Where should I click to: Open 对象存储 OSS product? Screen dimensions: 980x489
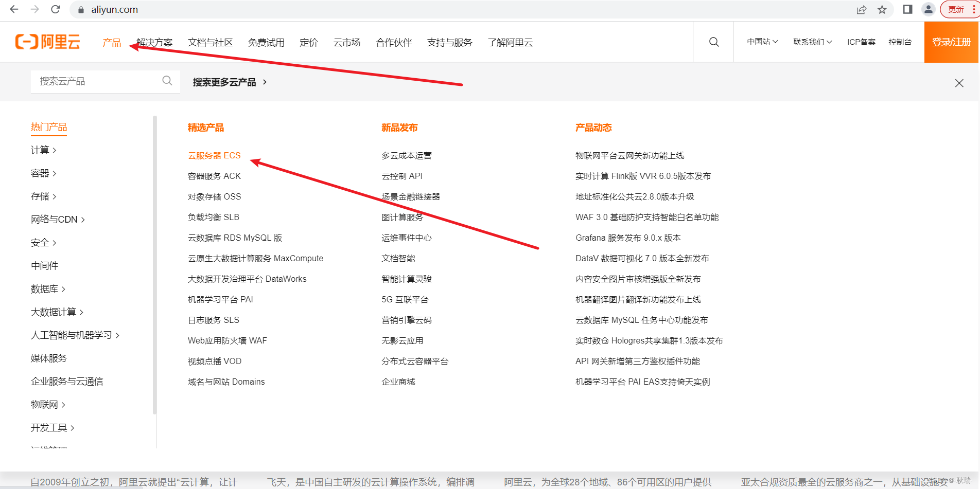pyautogui.click(x=214, y=196)
